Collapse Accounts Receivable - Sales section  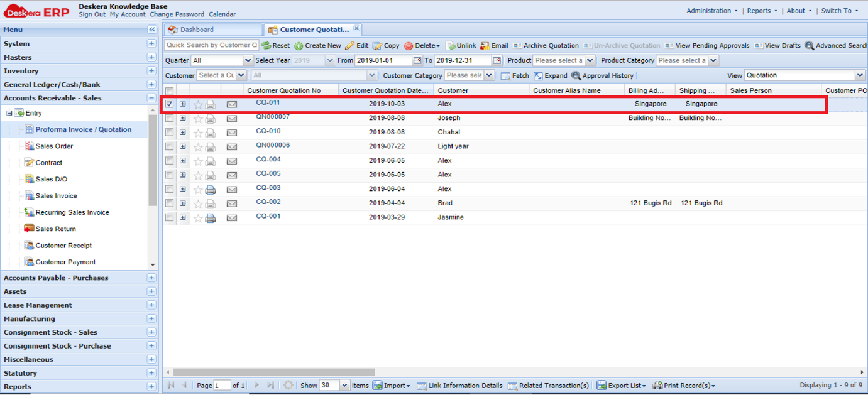pyautogui.click(x=151, y=98)
